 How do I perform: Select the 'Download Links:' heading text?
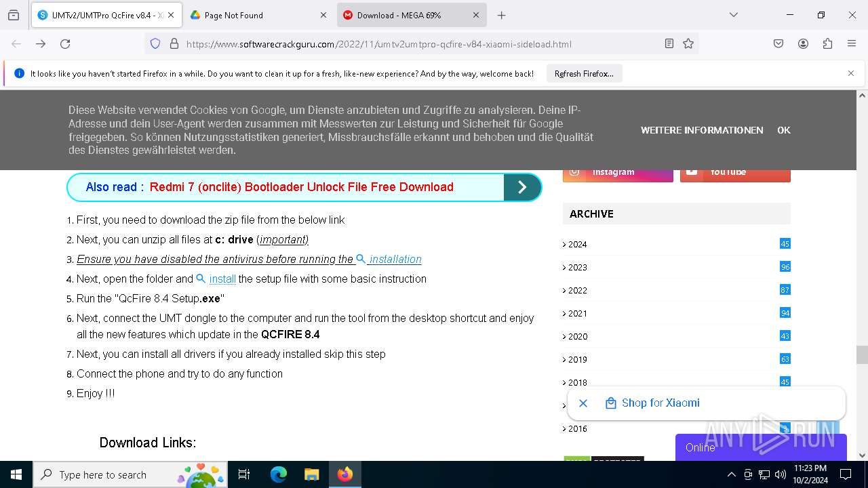pyautogui.click(x=148, y=443)
